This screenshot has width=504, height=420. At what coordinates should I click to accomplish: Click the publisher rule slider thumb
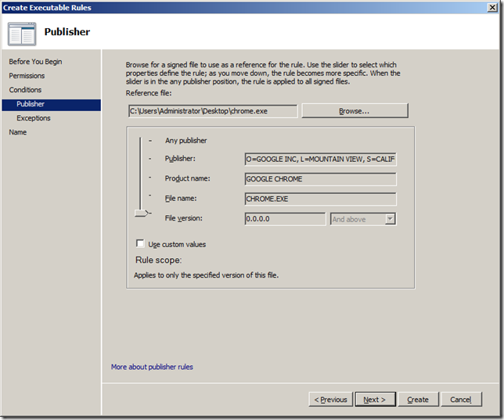coord(142,212)
